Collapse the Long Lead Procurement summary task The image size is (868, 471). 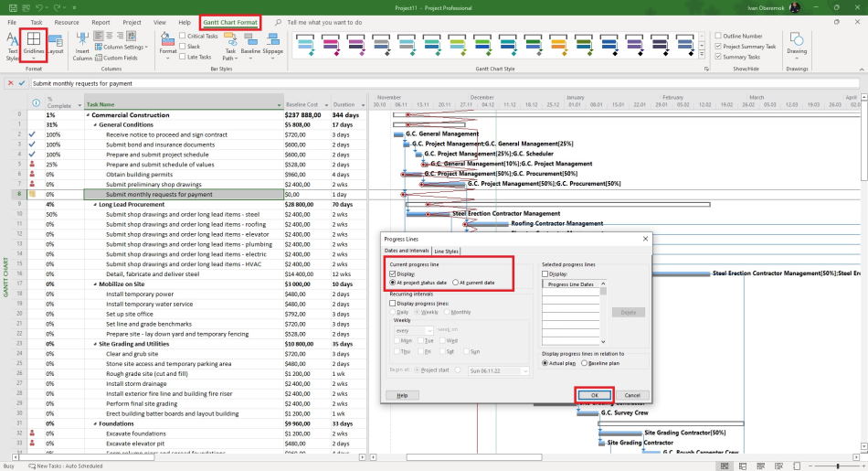(x=95, y=205)
